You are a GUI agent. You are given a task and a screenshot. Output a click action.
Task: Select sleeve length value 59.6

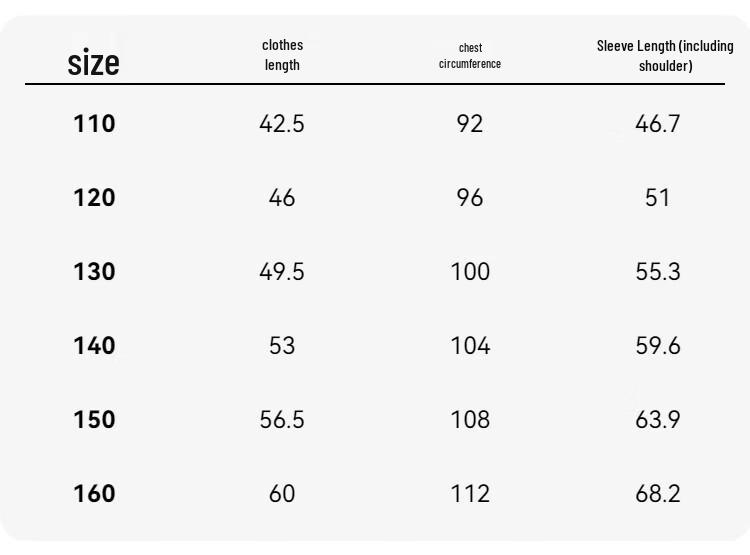[658, 345]
